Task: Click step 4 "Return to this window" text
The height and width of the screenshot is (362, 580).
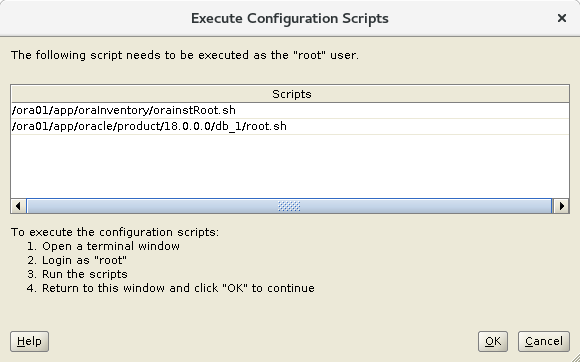Action: tap(171, 288)
